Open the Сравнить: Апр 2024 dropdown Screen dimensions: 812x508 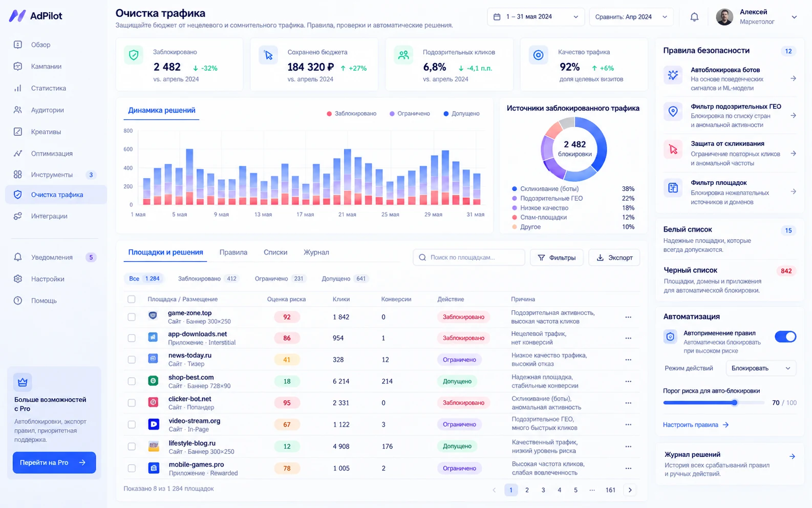pyautogui.click(x=631, y=17)
